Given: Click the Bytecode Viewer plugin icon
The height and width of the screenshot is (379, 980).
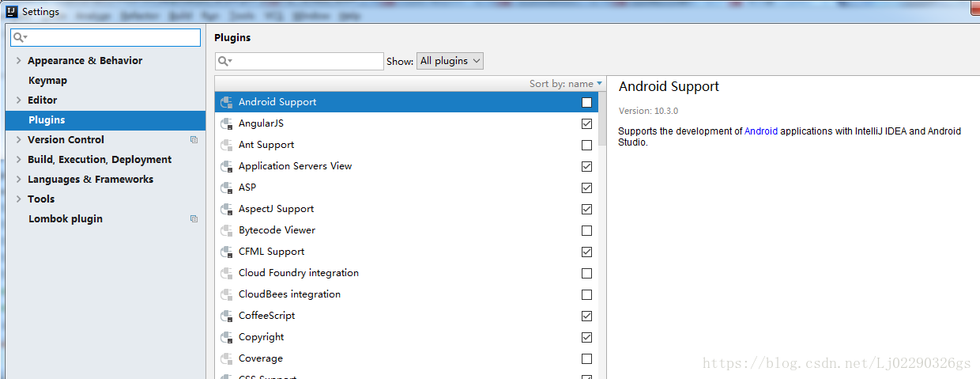Looking at the screenshot, I should point(227,230).
